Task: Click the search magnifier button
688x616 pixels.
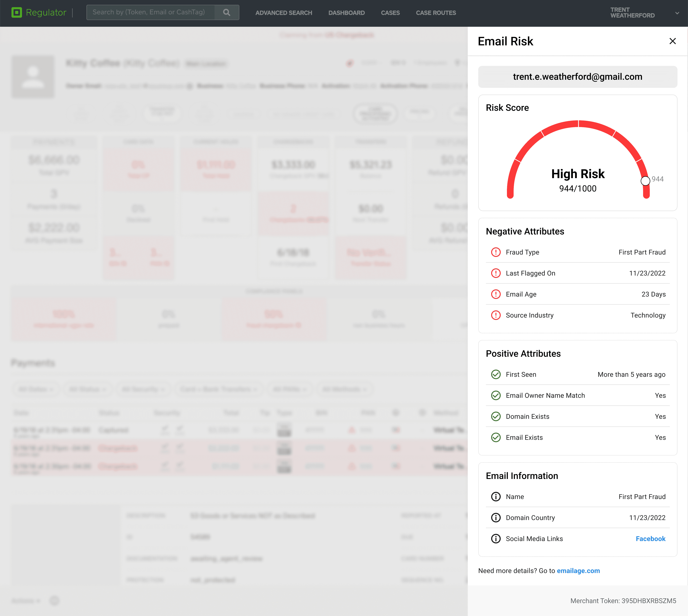Action: 226,13
